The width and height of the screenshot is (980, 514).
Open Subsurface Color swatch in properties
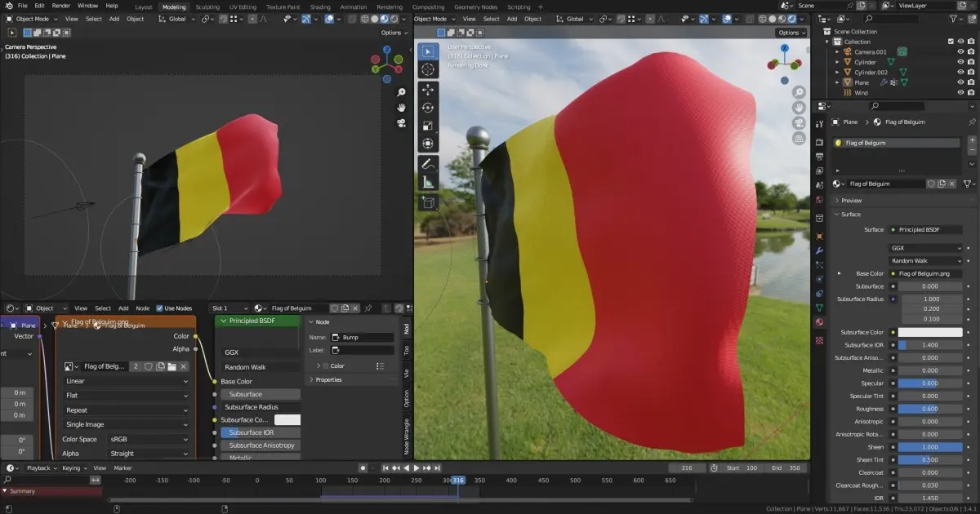(x=930, y=332)
